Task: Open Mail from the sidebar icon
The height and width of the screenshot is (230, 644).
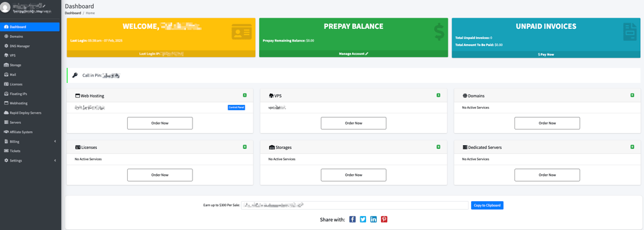Action: pos(6,75)
